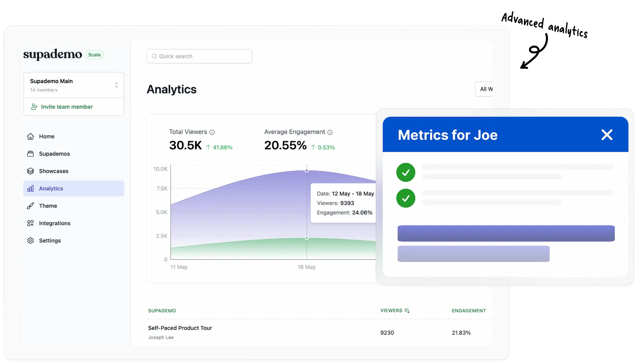Viewport: 636px width, 364px height.
Task: Sort by Viewers column
Action: click(x=394, y=310)
